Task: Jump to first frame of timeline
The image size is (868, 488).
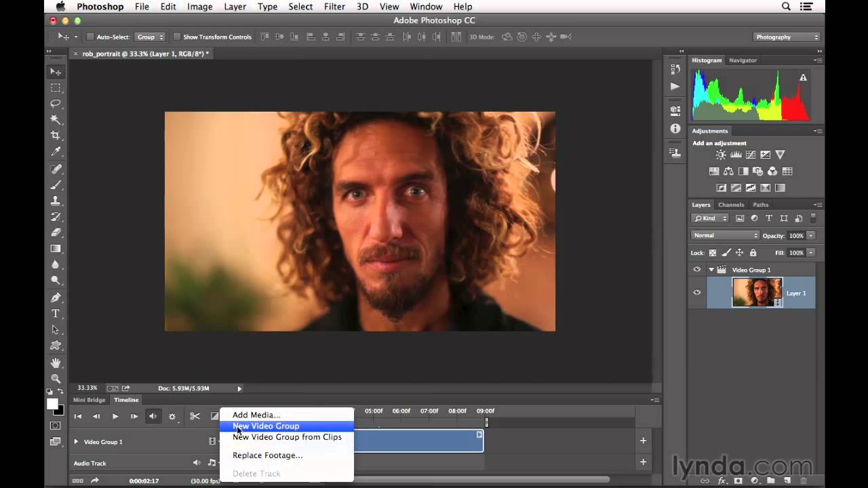Action: [x=77, y=416]
